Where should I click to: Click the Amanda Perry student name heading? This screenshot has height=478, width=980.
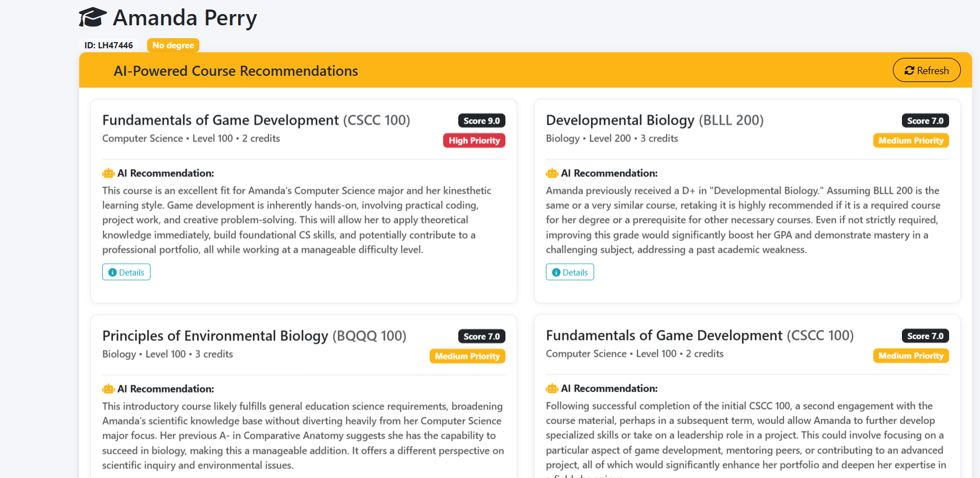[185, 18]
